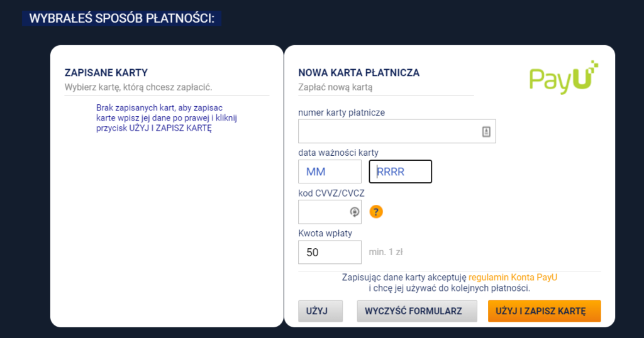Screen dimensions: 644x338
Task: Click the 'Kwota wpłaty' label
Action: 325,234
